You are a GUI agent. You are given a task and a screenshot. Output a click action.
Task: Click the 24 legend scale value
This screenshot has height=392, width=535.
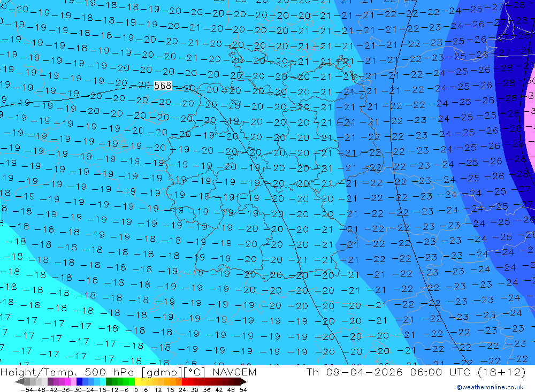pyautogui.click(x=182, y=390)
